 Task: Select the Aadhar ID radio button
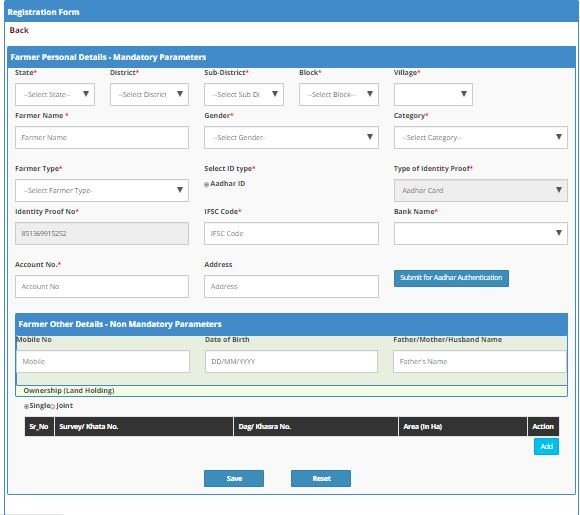tap(206, 184)
